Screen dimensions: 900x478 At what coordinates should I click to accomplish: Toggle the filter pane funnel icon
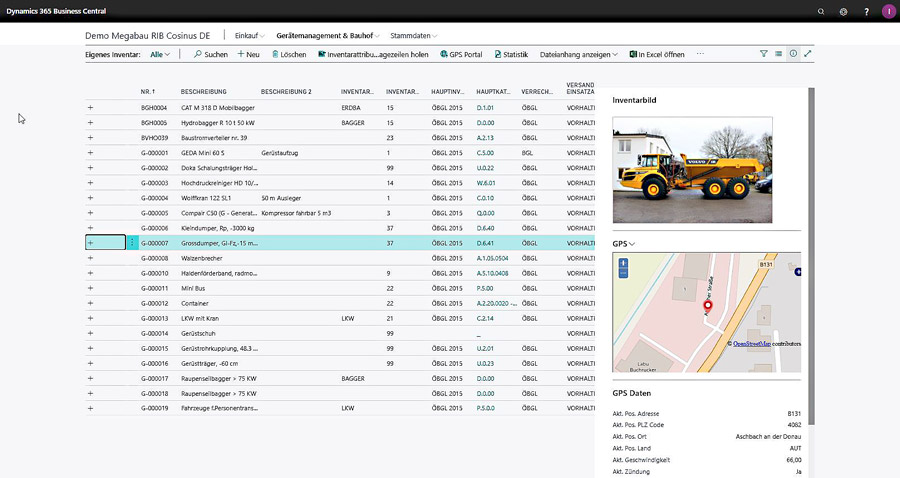(763, 54)
